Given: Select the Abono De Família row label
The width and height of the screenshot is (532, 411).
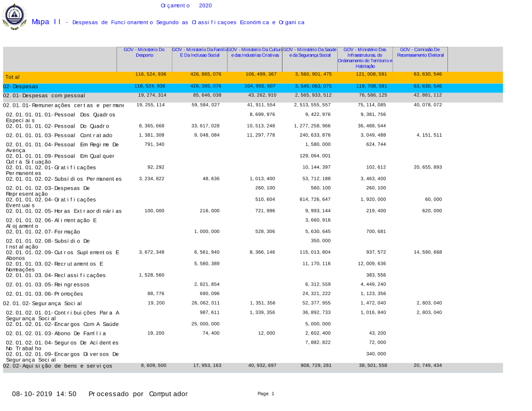Looking at the screenshot, I should tap(56, 333).
